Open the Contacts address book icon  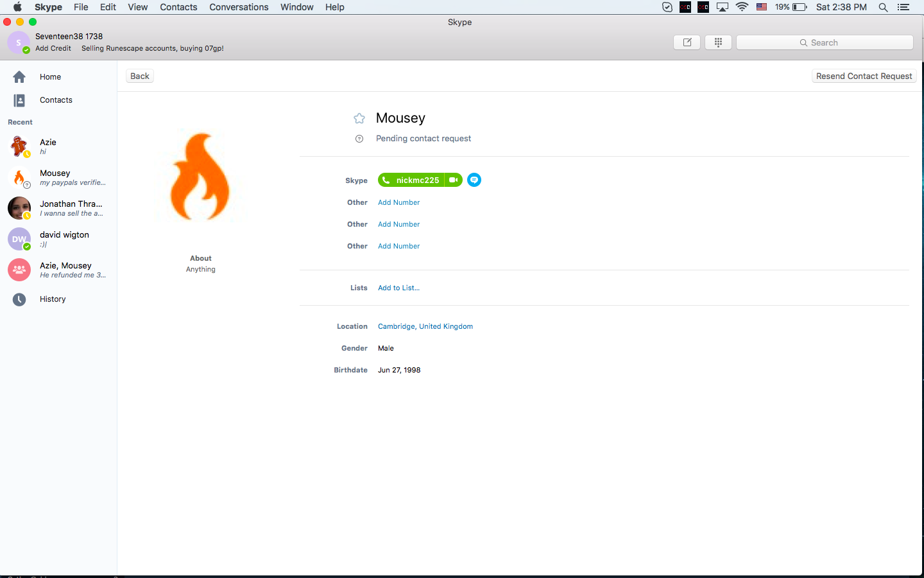(x=19, y=100)
